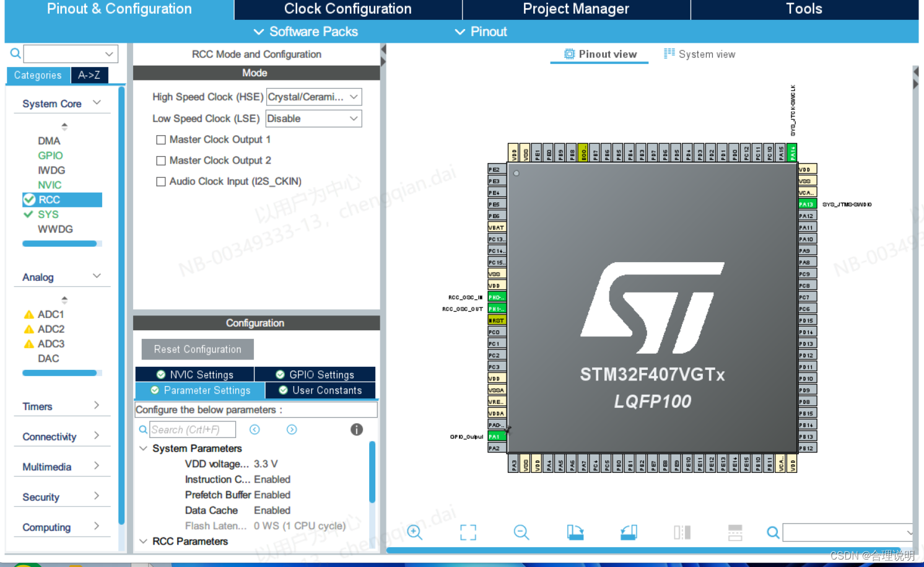
Task: Open the User Constants tab
Action: coord(320,390)
